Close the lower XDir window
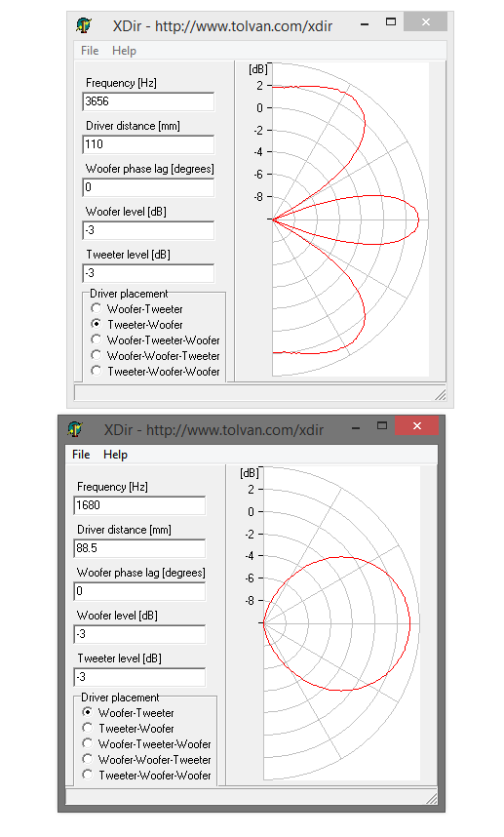The width and height of the screenshot is (504, 837). (417, 425)
